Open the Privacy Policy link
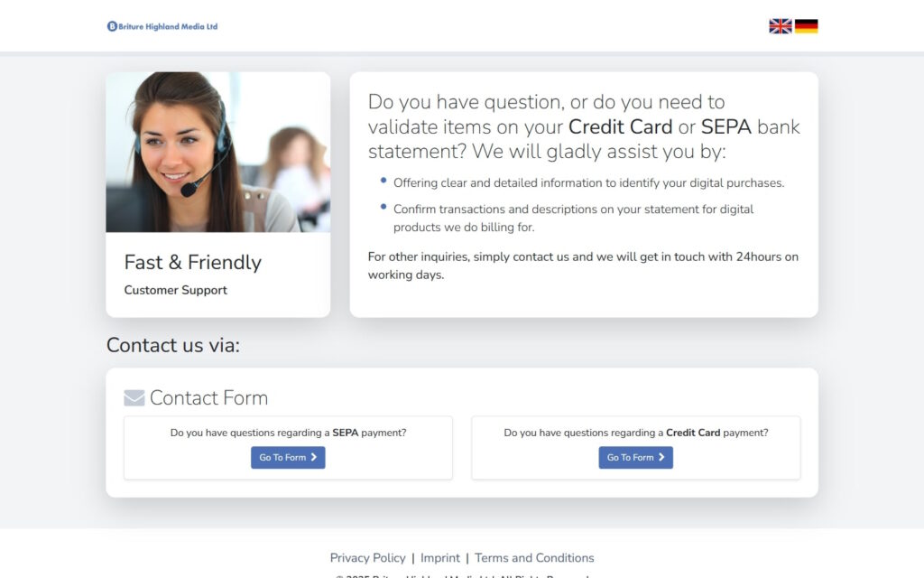 [368, 558]
